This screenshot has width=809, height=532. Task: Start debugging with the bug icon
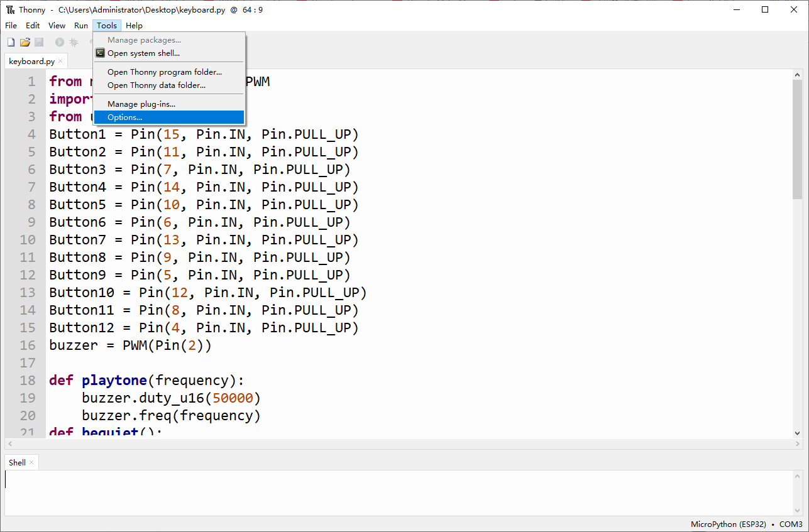74,42
